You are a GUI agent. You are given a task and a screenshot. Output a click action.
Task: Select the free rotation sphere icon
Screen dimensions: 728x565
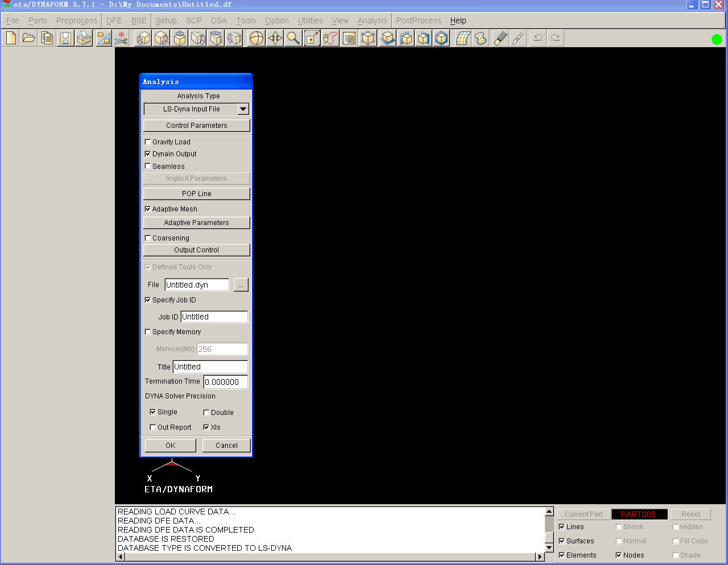coord(257,38)
